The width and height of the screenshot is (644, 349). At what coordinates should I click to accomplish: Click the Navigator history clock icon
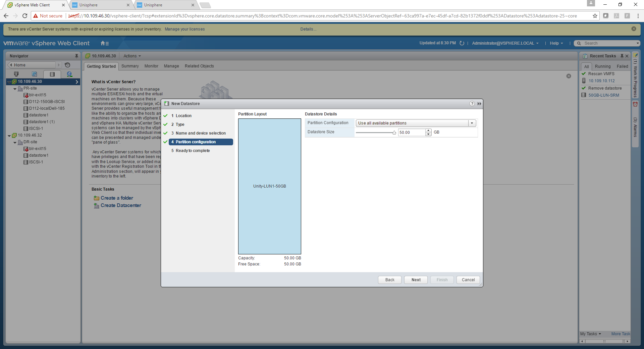pyautogui.click(x=67, y=65)
